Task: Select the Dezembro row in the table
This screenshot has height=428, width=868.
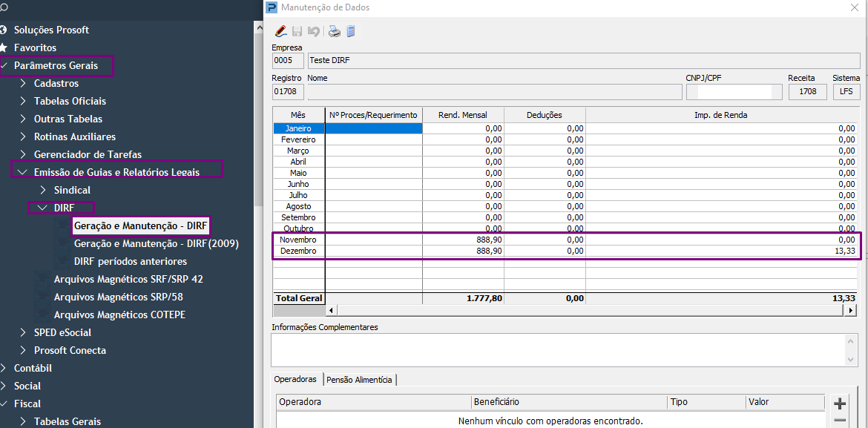Action: click(x=565, y=251)
